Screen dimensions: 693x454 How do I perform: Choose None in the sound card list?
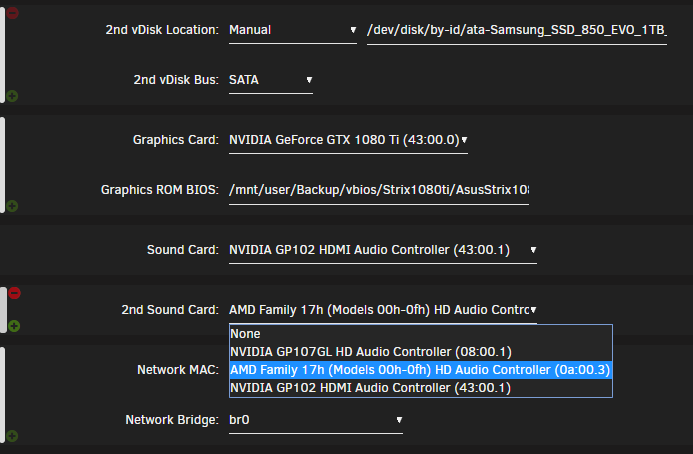(420, 334)
